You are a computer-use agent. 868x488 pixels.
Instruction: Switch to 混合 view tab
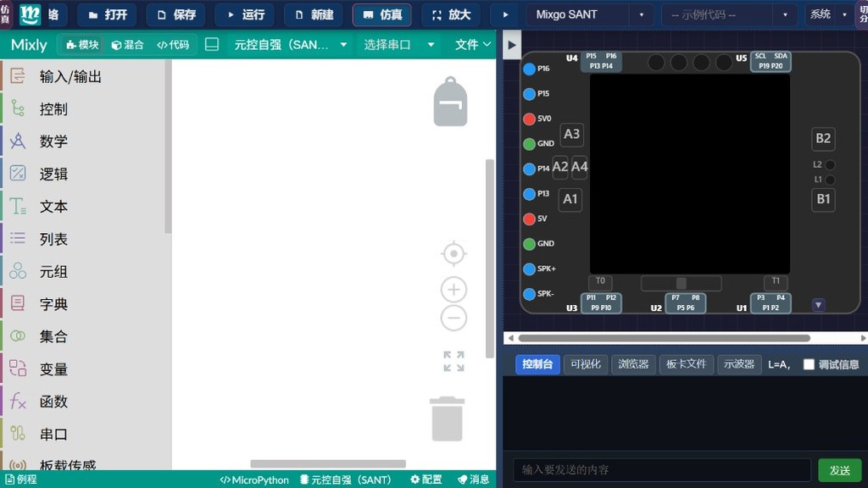(x=127, y=45)
